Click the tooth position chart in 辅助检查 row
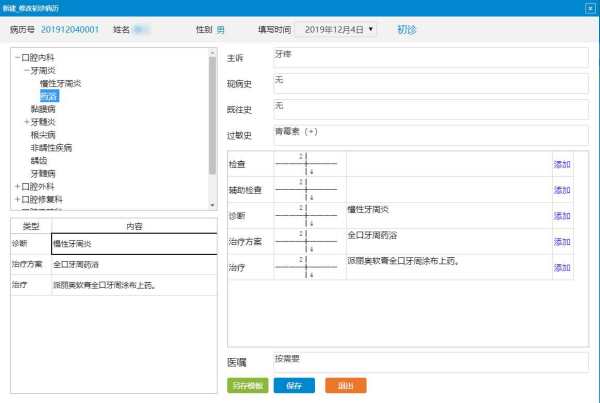 click(x=307, y=189)
